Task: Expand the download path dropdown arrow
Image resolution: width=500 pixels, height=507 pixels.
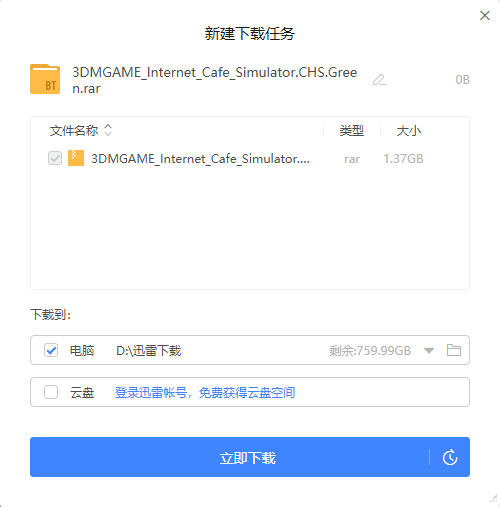Action: pyautogui.click(x=429, y=350)
